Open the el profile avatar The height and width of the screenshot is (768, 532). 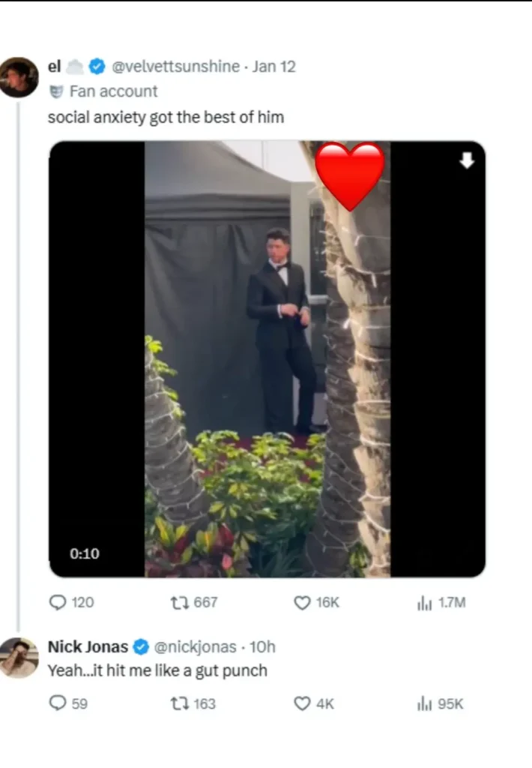(x=19, y=76)
